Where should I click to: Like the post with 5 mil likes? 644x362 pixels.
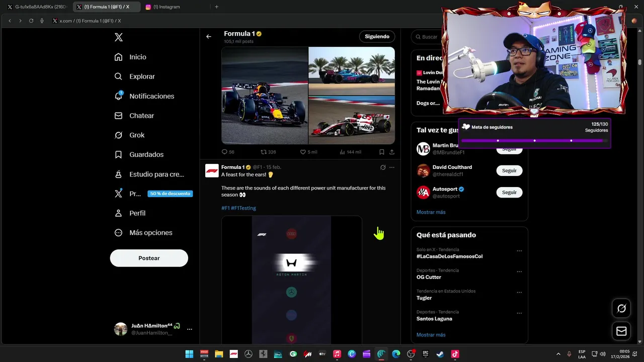coord(308,152)
